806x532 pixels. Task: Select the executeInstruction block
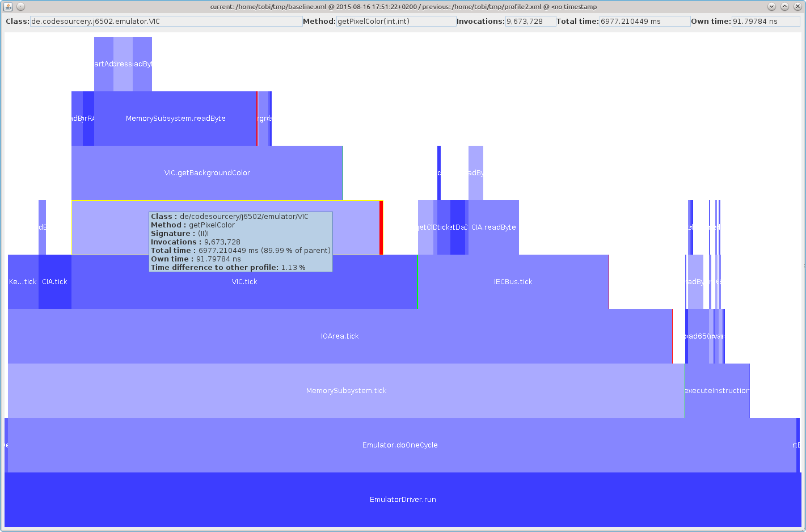[x=717, y=391]
